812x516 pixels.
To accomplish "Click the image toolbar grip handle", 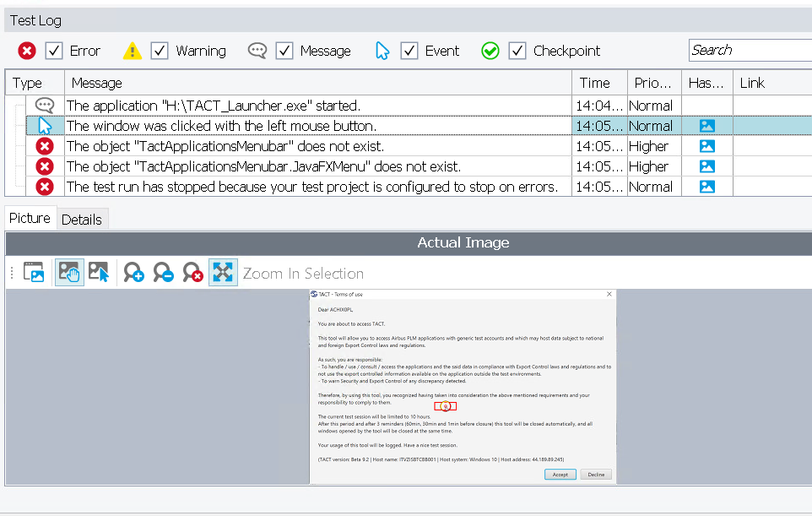I will point(12,272).
